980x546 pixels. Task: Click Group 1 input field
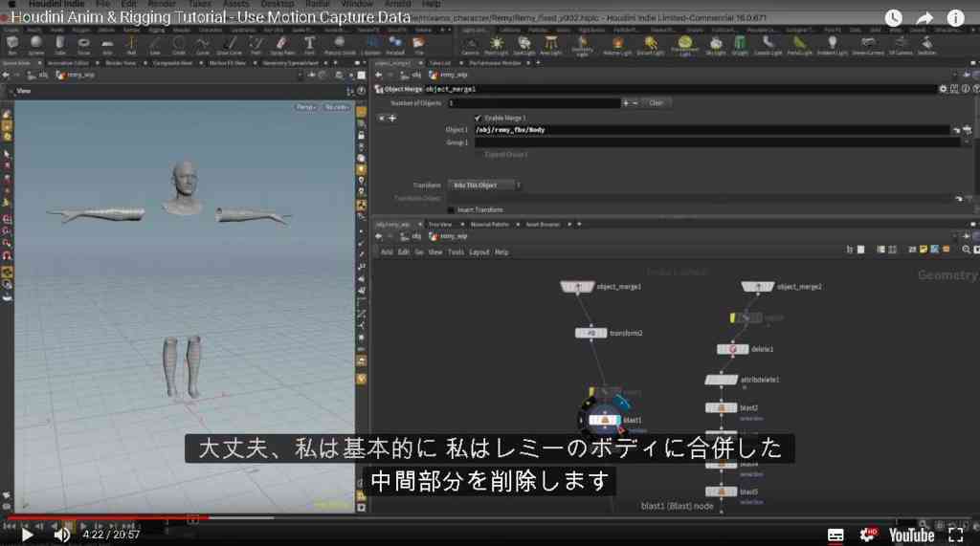coord(717,142)
